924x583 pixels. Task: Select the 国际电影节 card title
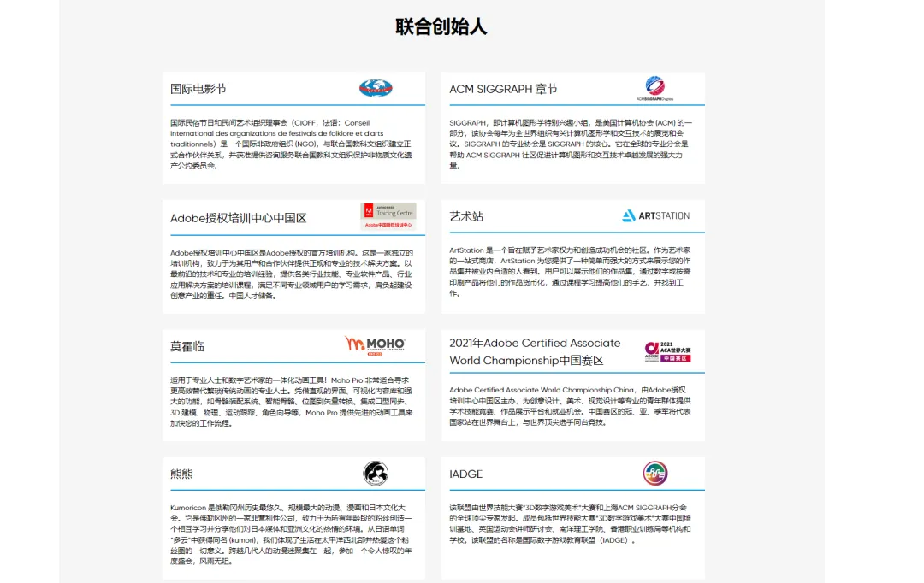(x=198, y=89)
